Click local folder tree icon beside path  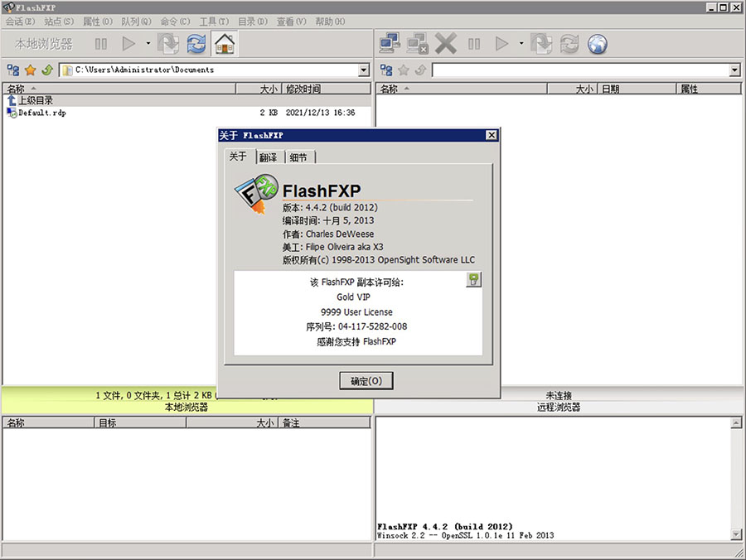[13, 70]
